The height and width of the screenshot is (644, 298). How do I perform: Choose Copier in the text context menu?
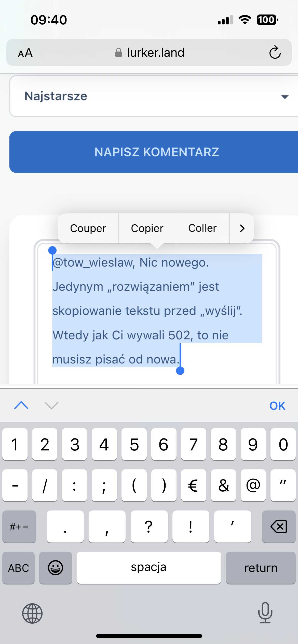click(147, 228)
